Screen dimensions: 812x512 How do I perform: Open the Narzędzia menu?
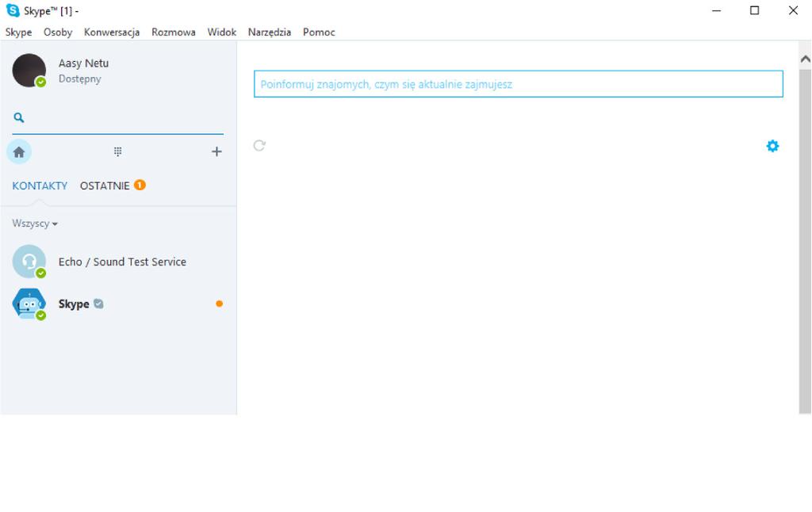tap(270, 32)
